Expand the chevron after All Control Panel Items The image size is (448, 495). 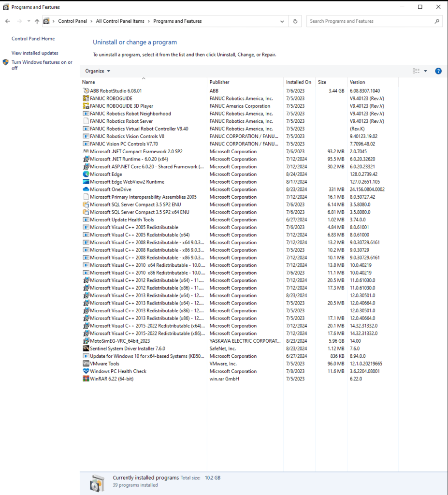(149, 21)
